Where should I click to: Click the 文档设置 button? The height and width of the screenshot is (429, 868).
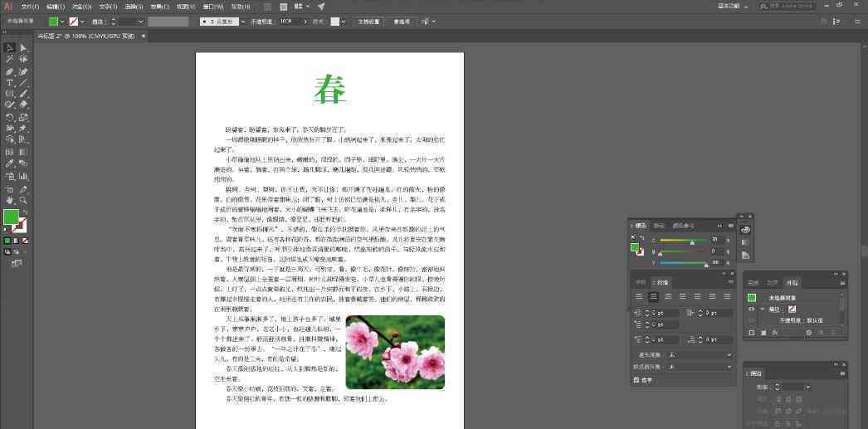(368, 22)
